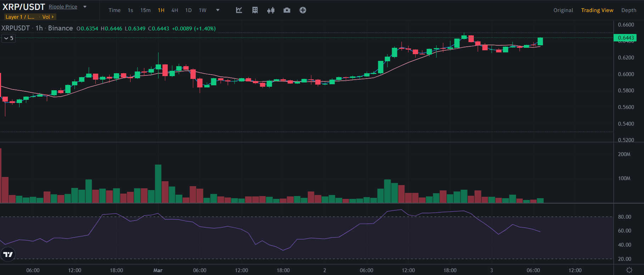Take a chart snapshot with camera icon
Image resolution: width=644 pixels, height=275 pixels.
pyautogui.click(x=287, y=10)
